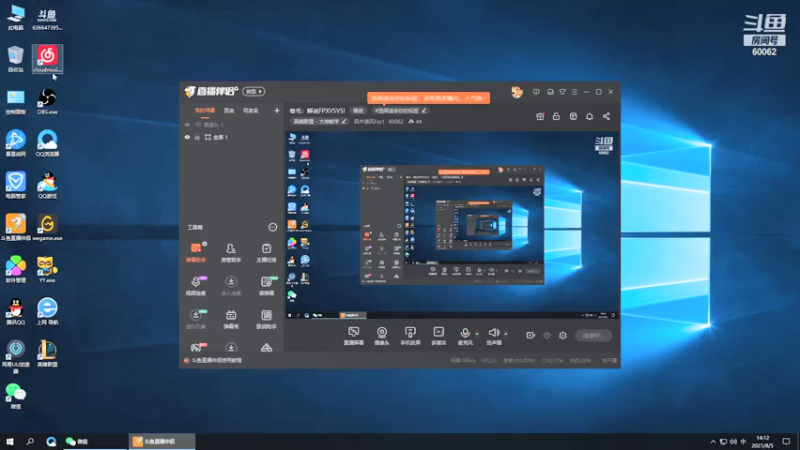
Task: Open cloudmusic desktop shortcut
Action: tap(47, 59)
